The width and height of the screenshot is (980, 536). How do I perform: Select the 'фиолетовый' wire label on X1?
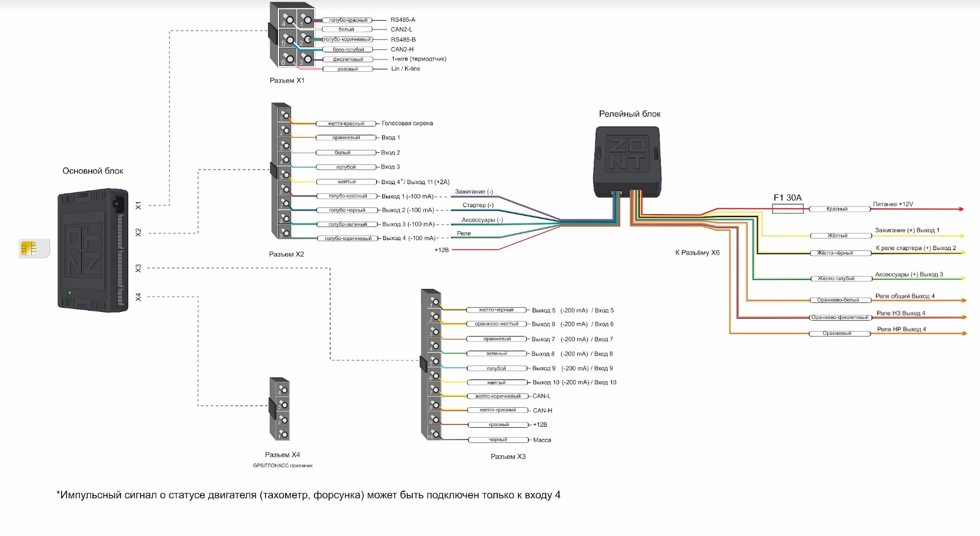pos(348,59)
